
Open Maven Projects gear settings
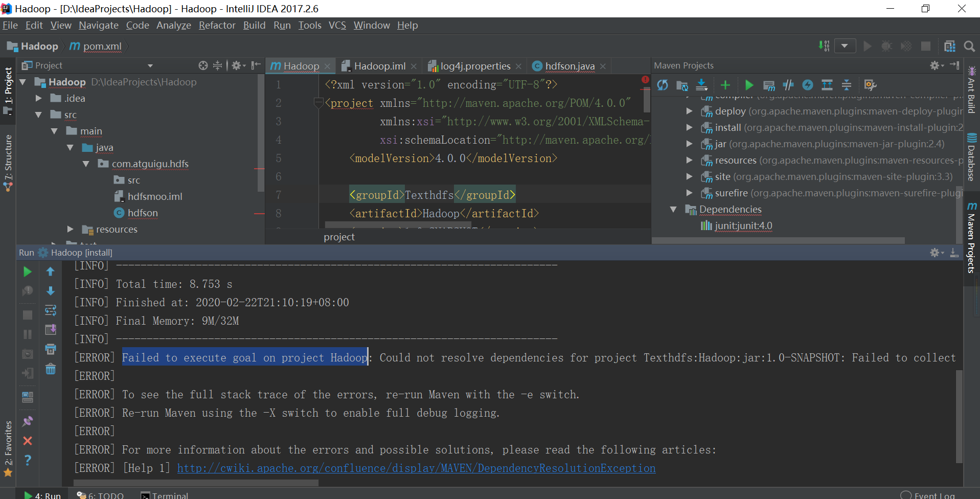point(937,65)
